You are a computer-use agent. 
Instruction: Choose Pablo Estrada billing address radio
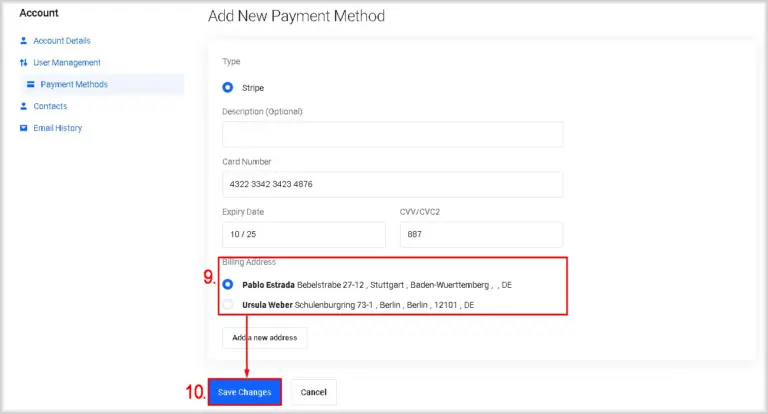point(228,284)
